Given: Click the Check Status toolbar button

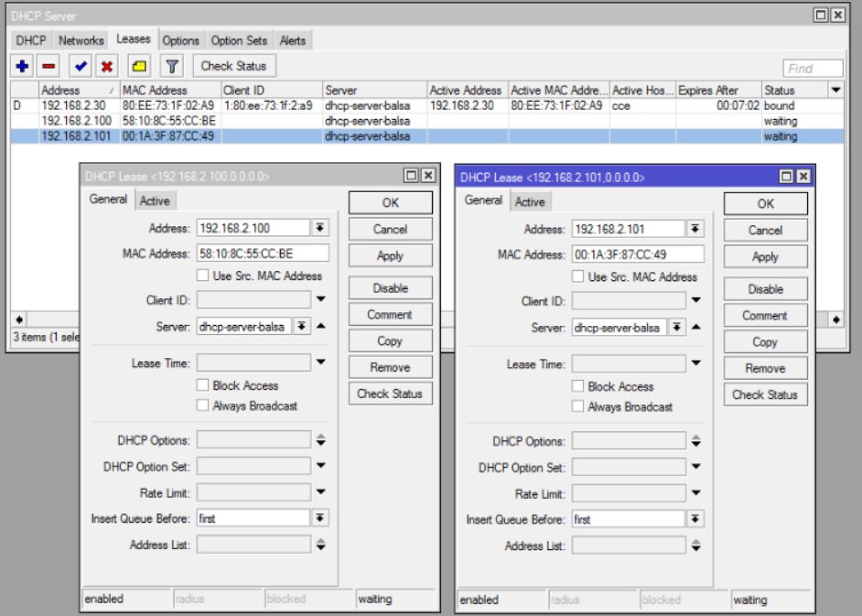Looking at the screenshot, I should coord(233,66).
